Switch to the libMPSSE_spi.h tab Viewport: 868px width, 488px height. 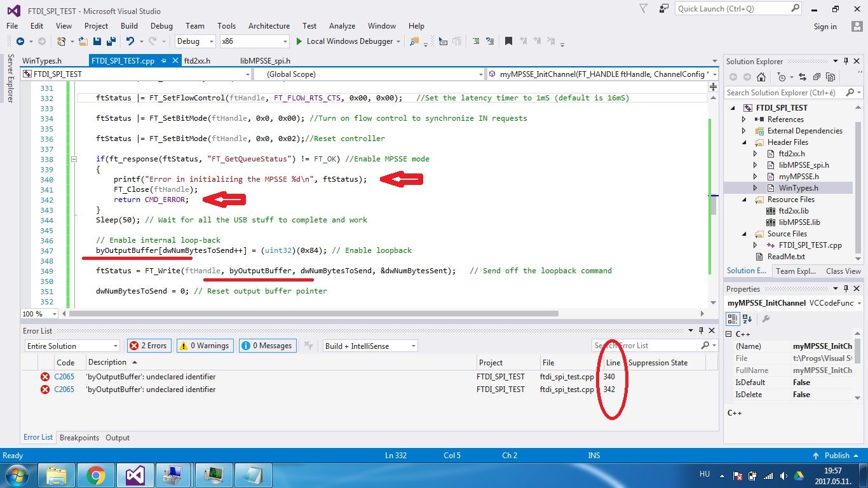[x=265, y=61]
